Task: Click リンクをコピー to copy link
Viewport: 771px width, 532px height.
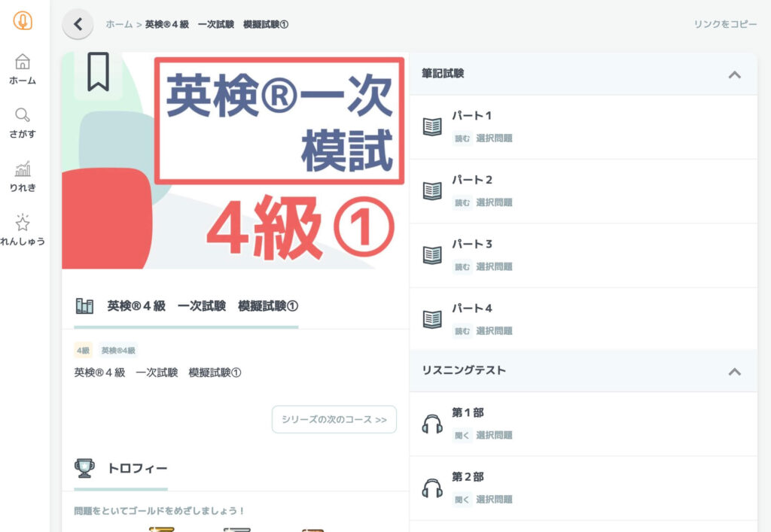Action: (x=725, y=24)
